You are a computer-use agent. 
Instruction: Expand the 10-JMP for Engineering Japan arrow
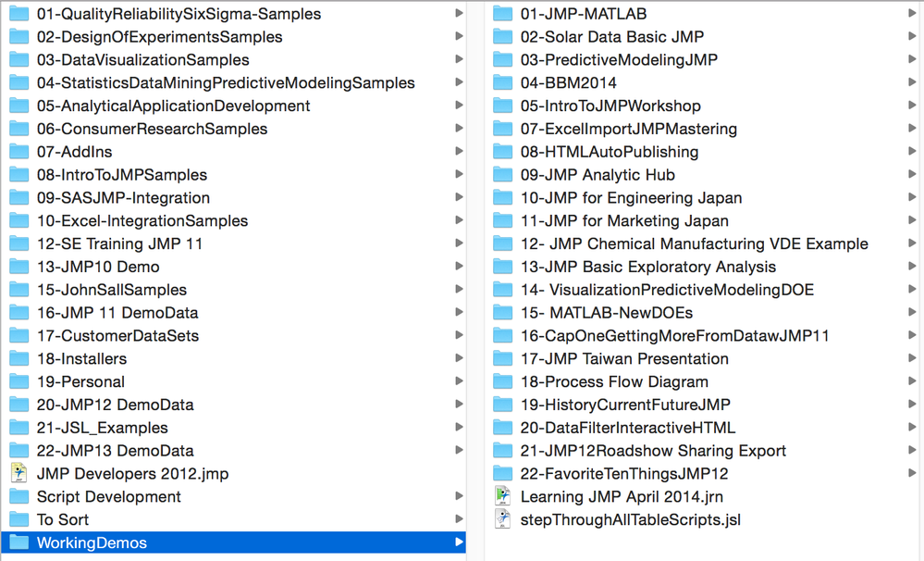(x=912, y=197)
